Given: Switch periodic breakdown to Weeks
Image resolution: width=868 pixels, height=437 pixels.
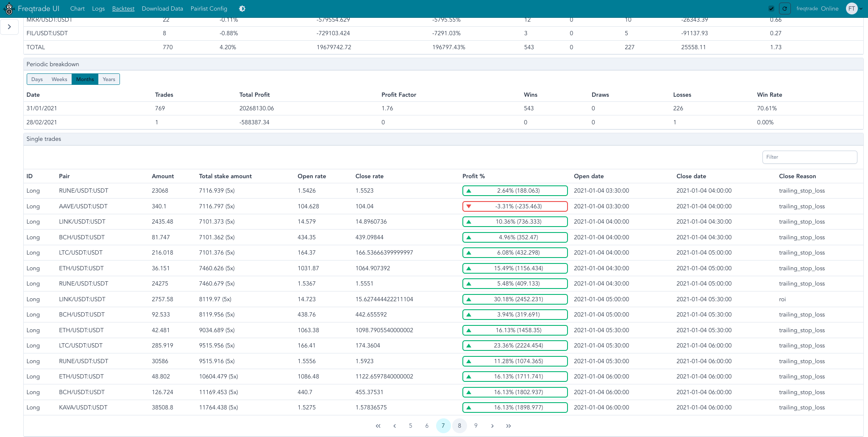Looking at the screenshot, I should pyautogui.click(x=59, y=79).
